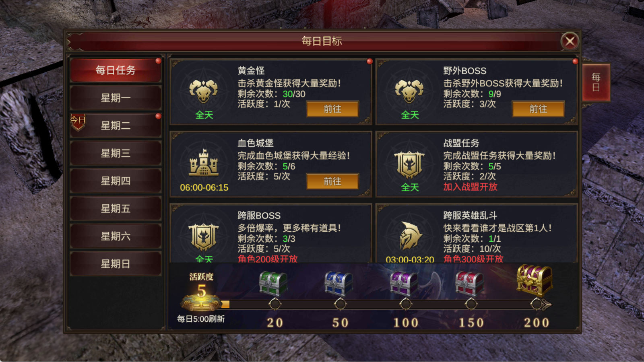Click the 跨服英雄乱斗 helmet icon
The height and width of the screenshot is (362, 644).
[410, 235]
